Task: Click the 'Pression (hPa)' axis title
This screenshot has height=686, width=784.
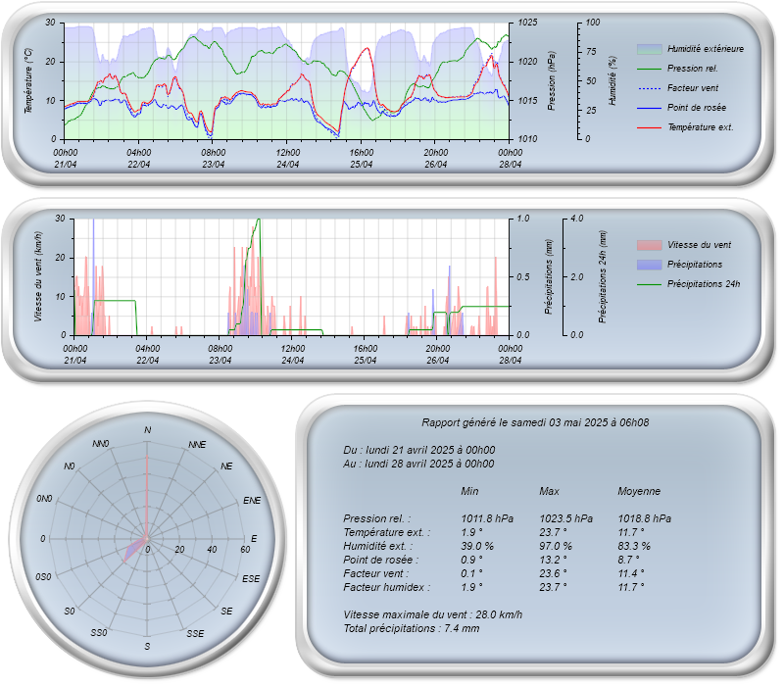Action: [x=551, y=80]
